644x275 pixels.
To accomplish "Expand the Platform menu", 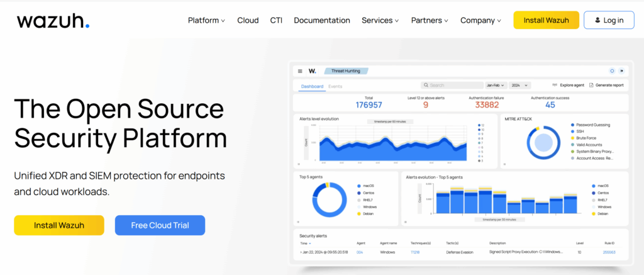I will [x=206, y=21].
